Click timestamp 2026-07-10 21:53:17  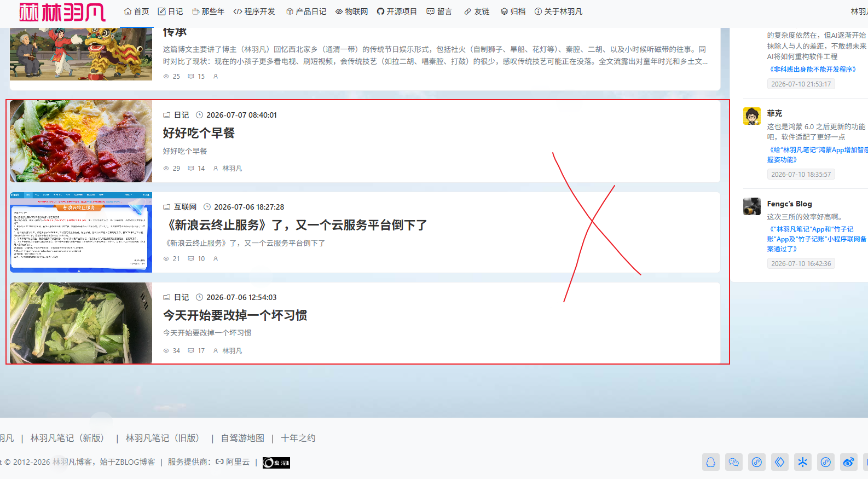(x=801, y=84)
